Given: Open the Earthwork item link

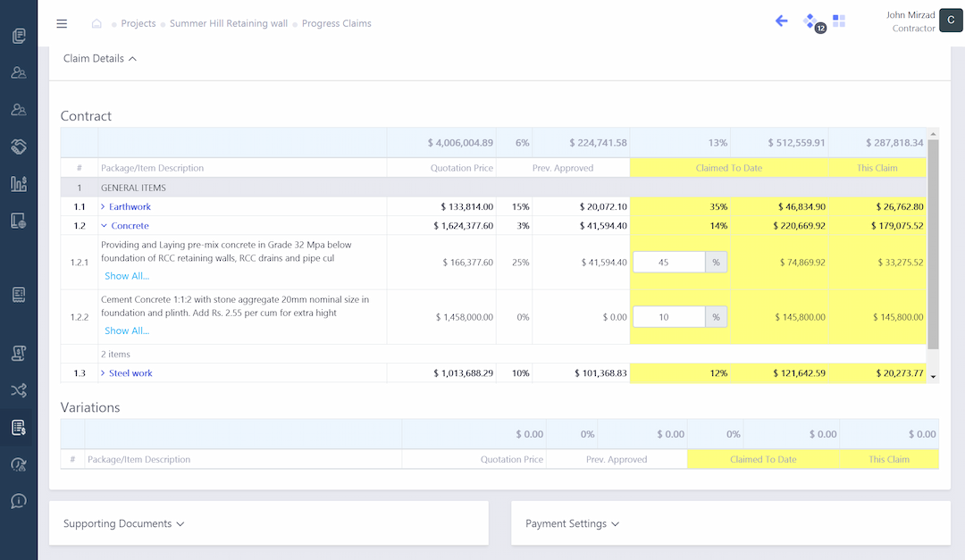Looking at the screenshot, I should click(x=130, y=207).
